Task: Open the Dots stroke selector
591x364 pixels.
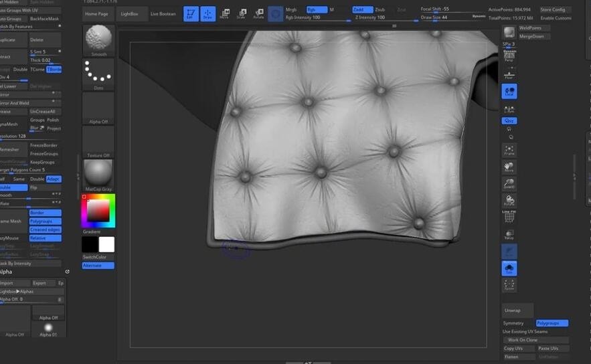Action: (98, 74)
